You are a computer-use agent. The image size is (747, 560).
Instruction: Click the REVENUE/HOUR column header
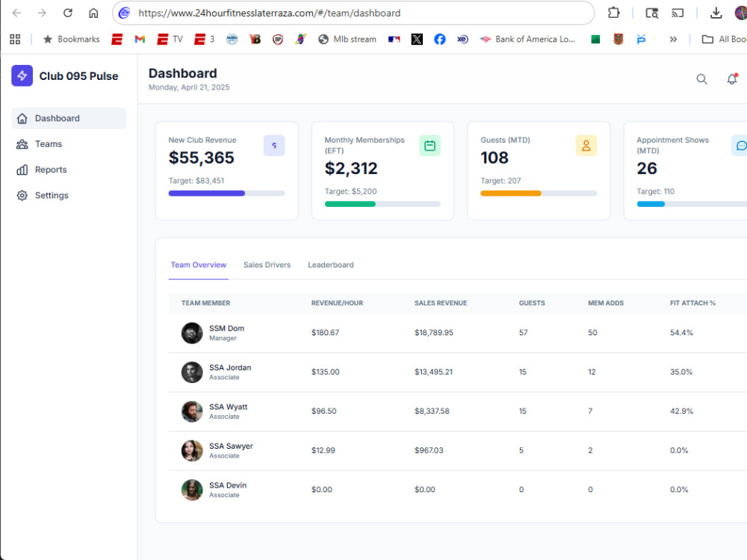click(x=337, y=303)
